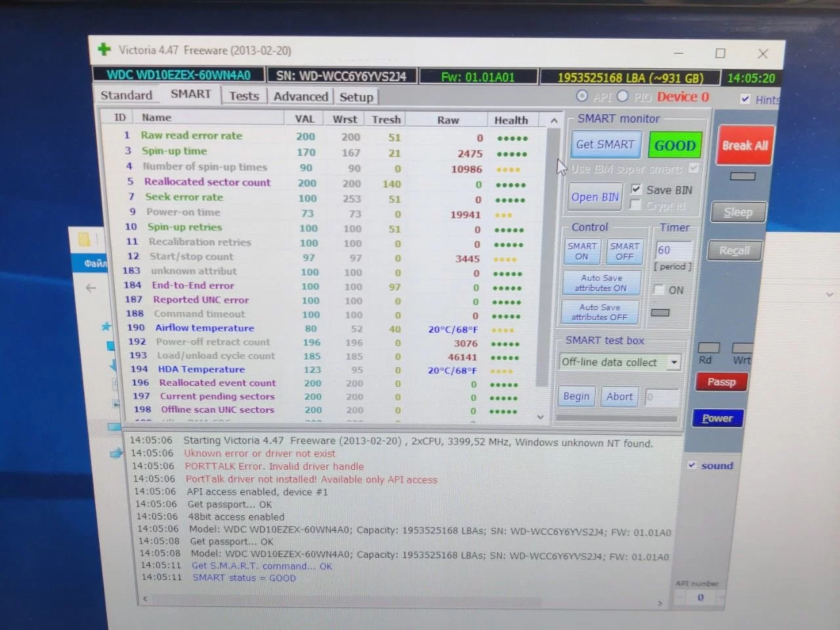
Task: Click Auto Save attributes OFF
Action: click(x=600, y=312)
